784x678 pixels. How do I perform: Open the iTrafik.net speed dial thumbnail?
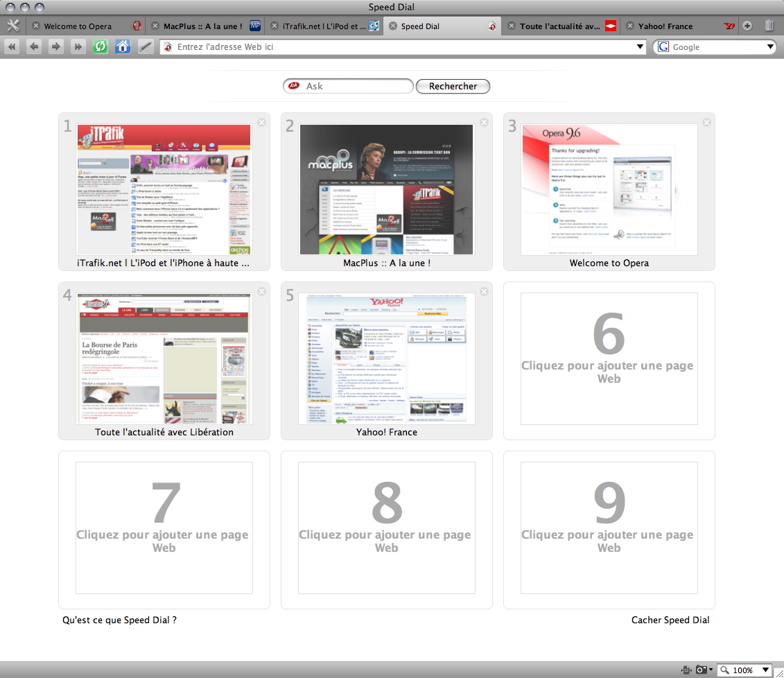point(164,190)
